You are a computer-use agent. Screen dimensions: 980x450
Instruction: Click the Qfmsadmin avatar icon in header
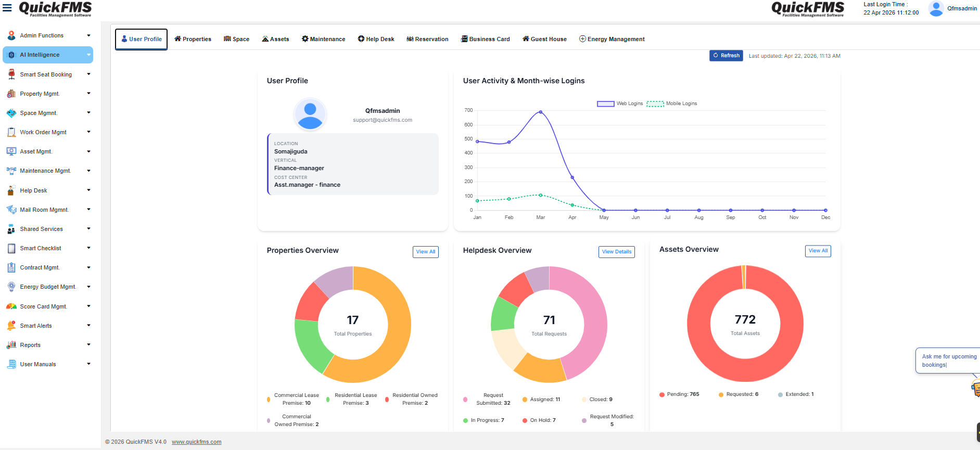[x=936, y=8]
